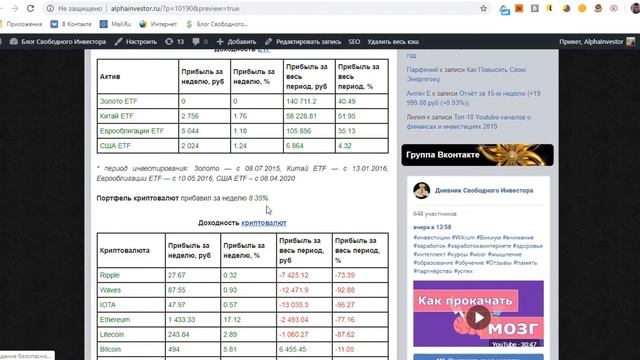640x360 pixels.
Task: Click the Ethereum 17.12 percent value
Action: coord(232,320)
